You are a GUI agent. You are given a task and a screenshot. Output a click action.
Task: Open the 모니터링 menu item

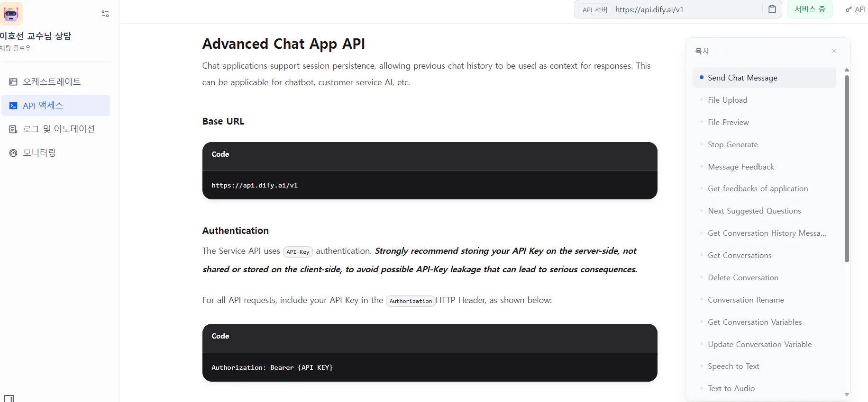point(39,153)
